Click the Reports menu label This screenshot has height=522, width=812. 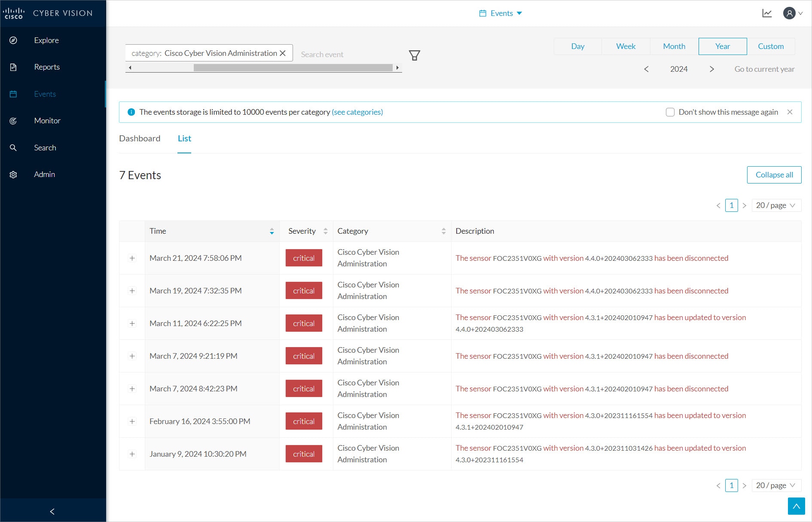click(x=47, y=67)
